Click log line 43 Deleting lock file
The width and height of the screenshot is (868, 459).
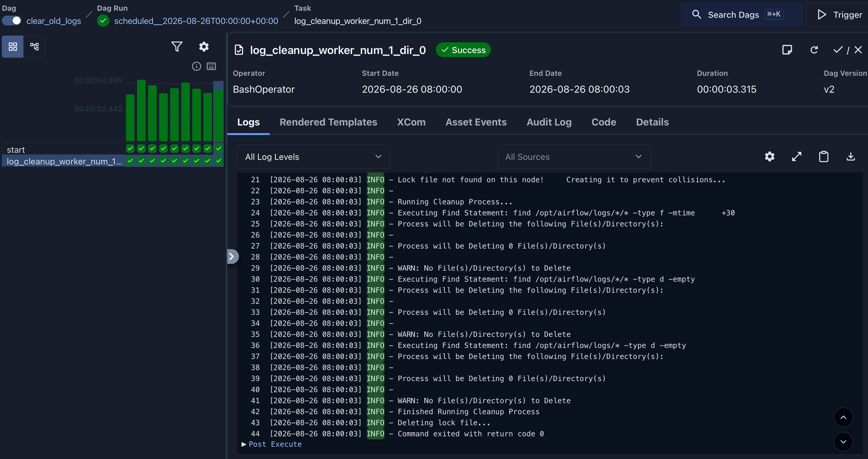[x=444, y=423]
